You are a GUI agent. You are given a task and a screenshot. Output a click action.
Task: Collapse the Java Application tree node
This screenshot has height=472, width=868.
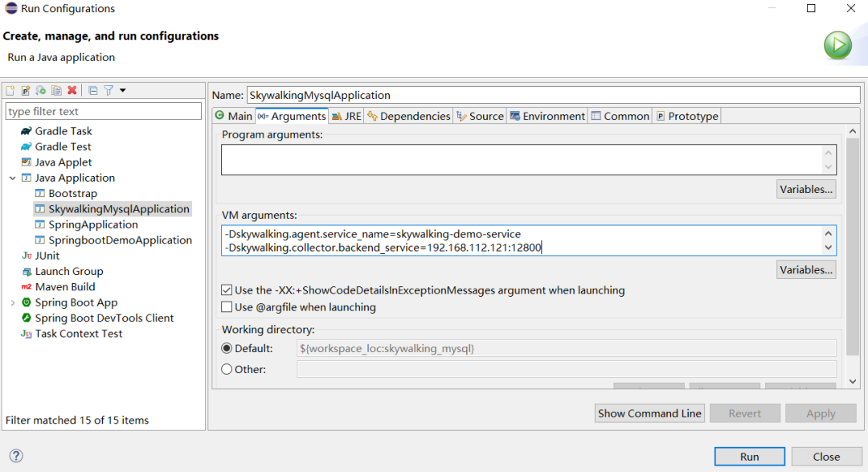12,178
